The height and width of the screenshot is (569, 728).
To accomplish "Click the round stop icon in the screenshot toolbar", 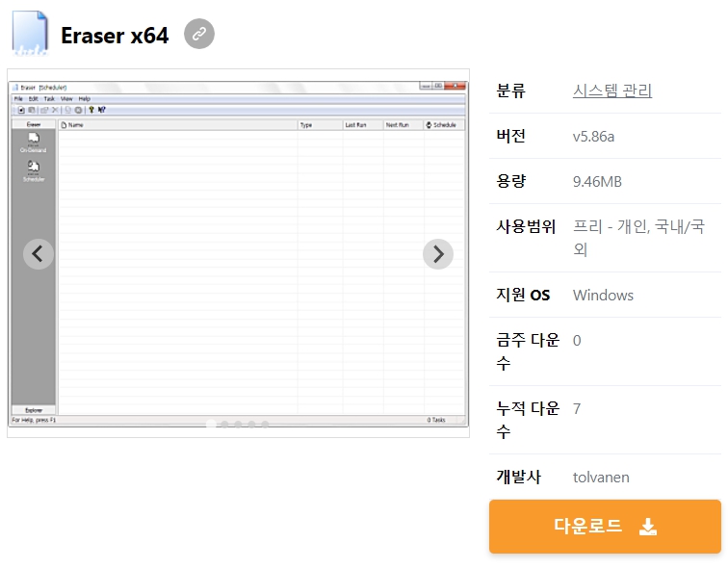I will (78, 110).
